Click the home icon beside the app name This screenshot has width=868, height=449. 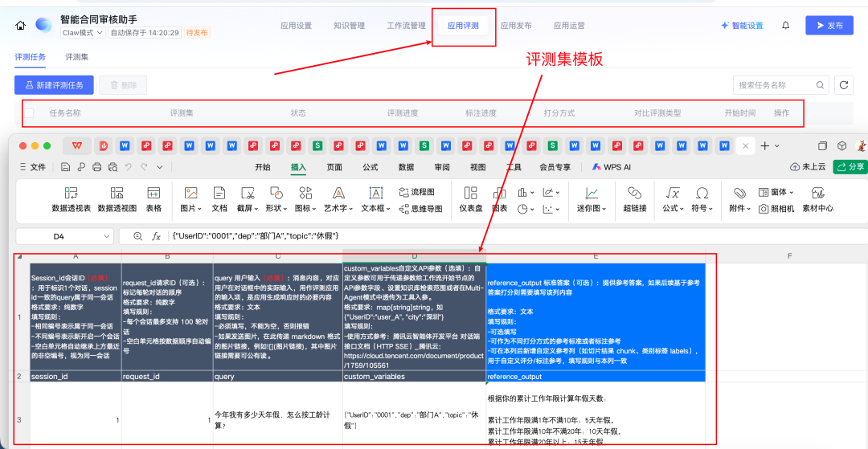(x=20, y=26)
